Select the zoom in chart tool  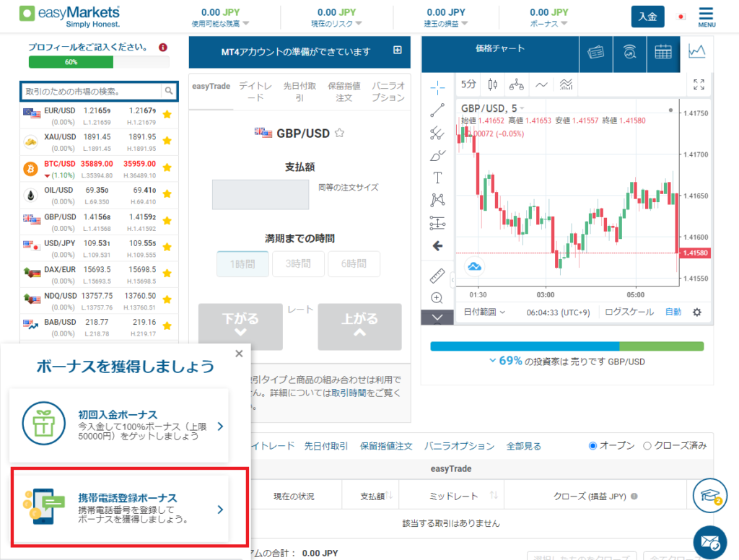coord(437,298)
